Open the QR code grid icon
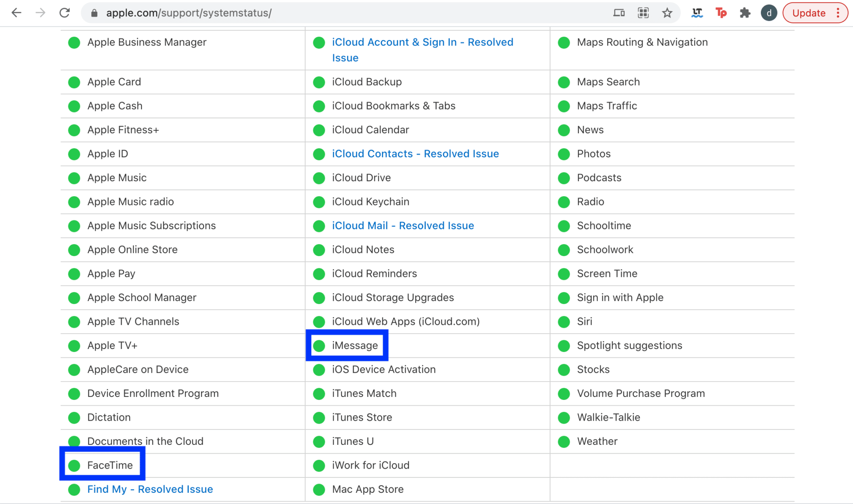The height and width of the screenshot is (504, 853). [643, 13]
